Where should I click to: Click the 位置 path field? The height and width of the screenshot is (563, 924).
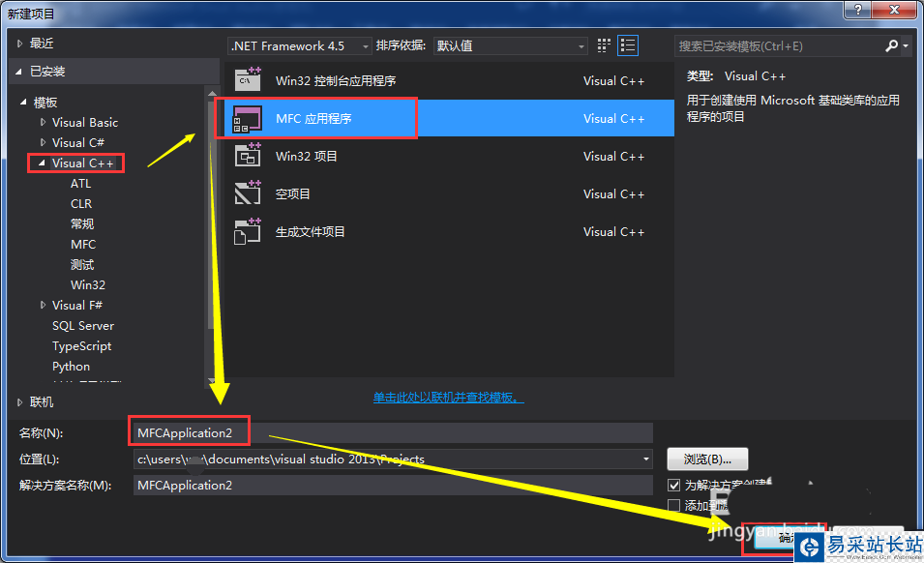pyautogui.click(x=393, y=459)
